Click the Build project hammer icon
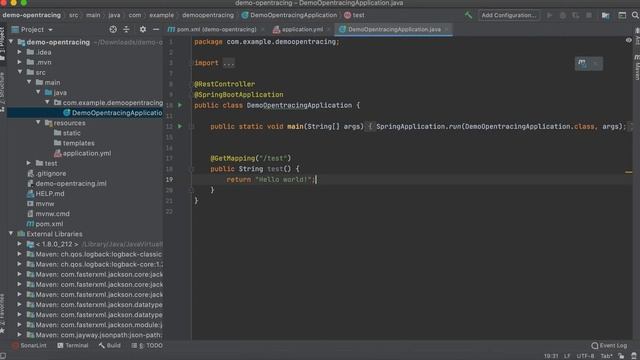The width and height of the screenshot is (640, 360). tap(468, 16)
